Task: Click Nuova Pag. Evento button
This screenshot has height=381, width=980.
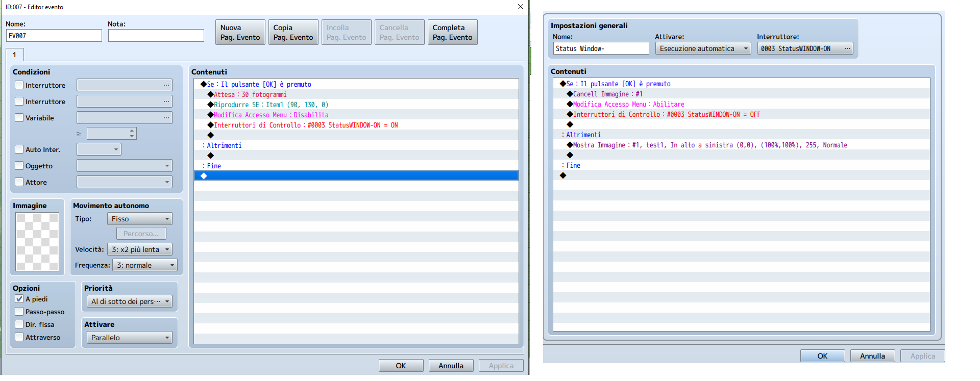Action: pyautogui.click(x=240, y=32)
